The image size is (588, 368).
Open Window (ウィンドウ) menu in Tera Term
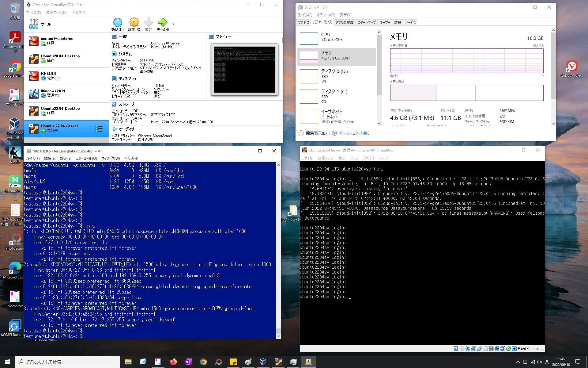(x=111, y=159)
